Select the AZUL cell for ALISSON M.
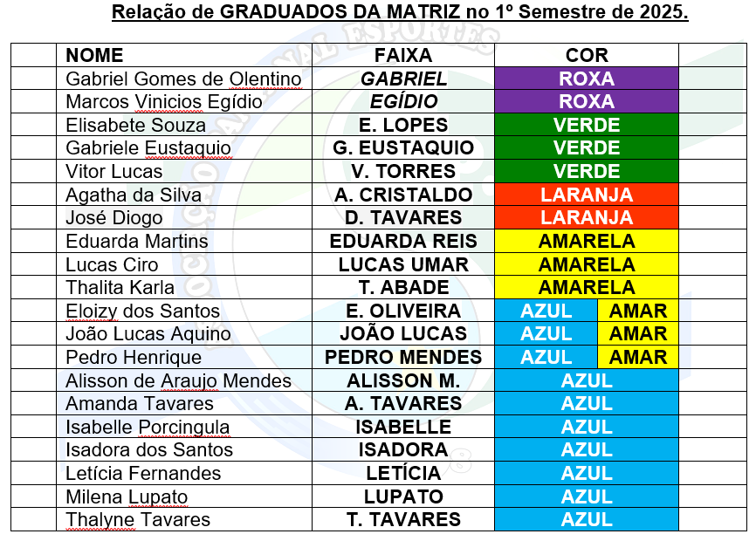Image resolution: width=756 pixels, height=534 pixels. coord(587,380)
